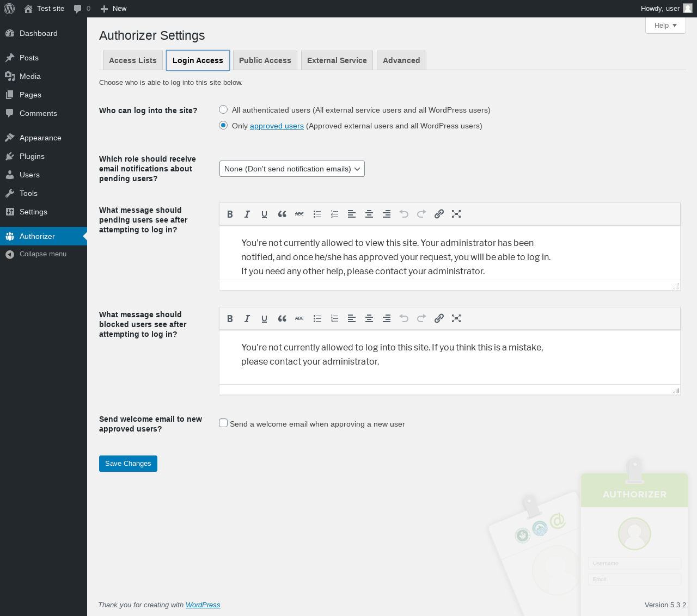Select Only approved users radio option
Screen dimensions: 697x616
223,125
